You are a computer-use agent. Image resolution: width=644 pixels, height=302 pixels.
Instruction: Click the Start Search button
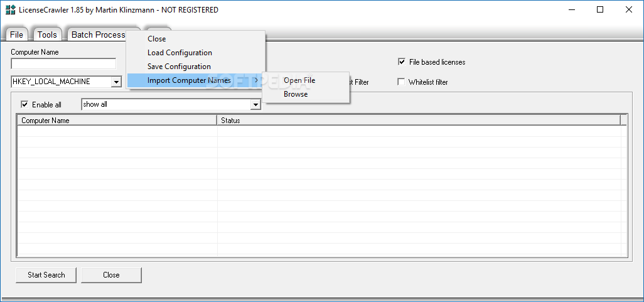click(46, 275)
